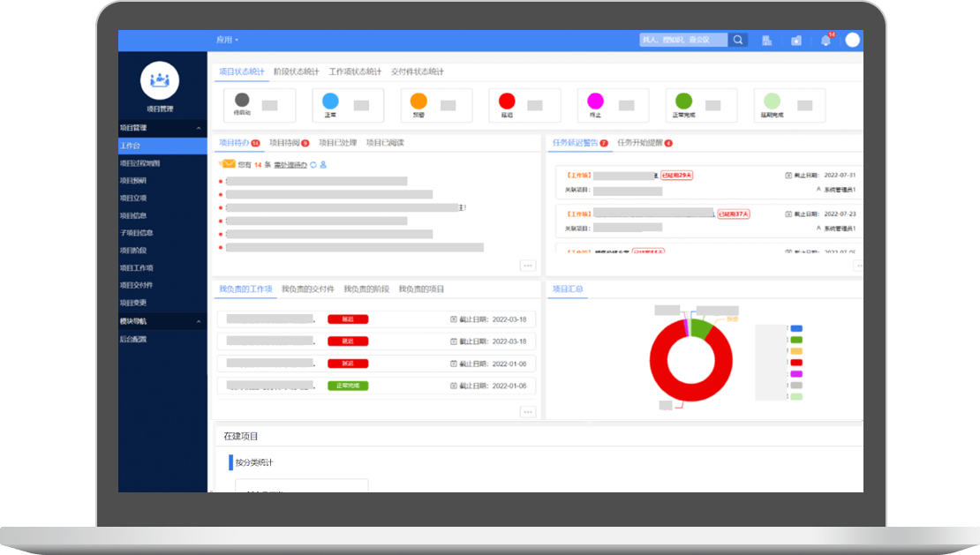Image resolution: width=980 pixels, height=555 pixels.
Task: Open the notification bell with 14 badge
Action: click(825, 41)
